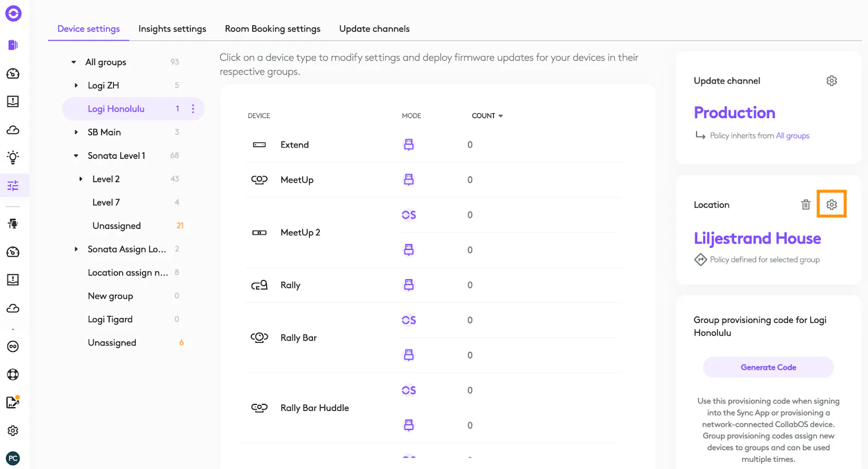Screen dimensions: 868x469
Task: Open Update channel gear settings
Action: point(831,81)
